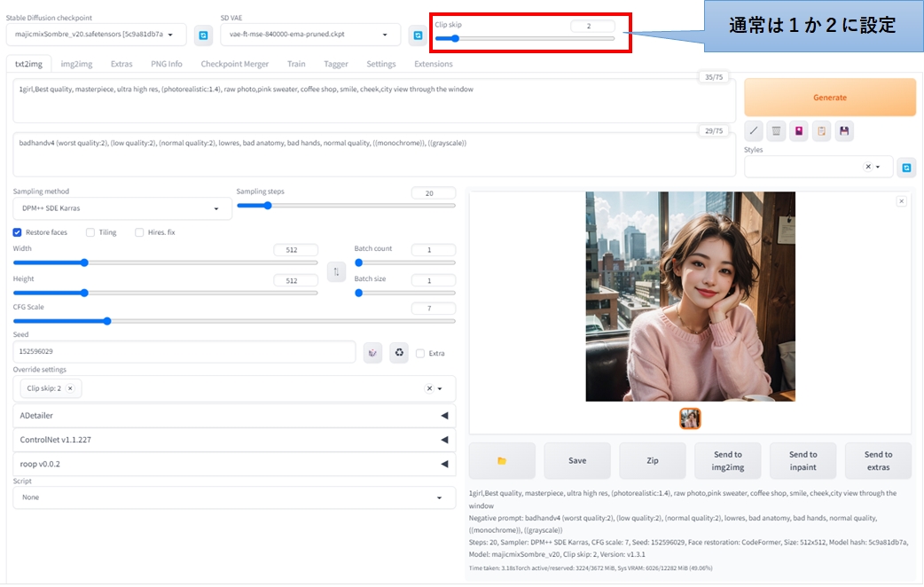Apply selected styles to the prompt
Screen dimensions: 924x587
pos(821,130)
